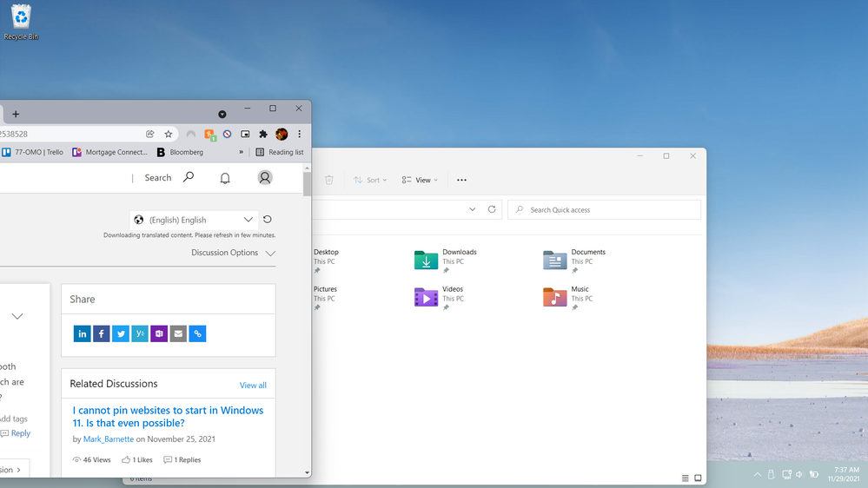
Task: Open the Bloomberg bookmark
Action: (181, 152)
